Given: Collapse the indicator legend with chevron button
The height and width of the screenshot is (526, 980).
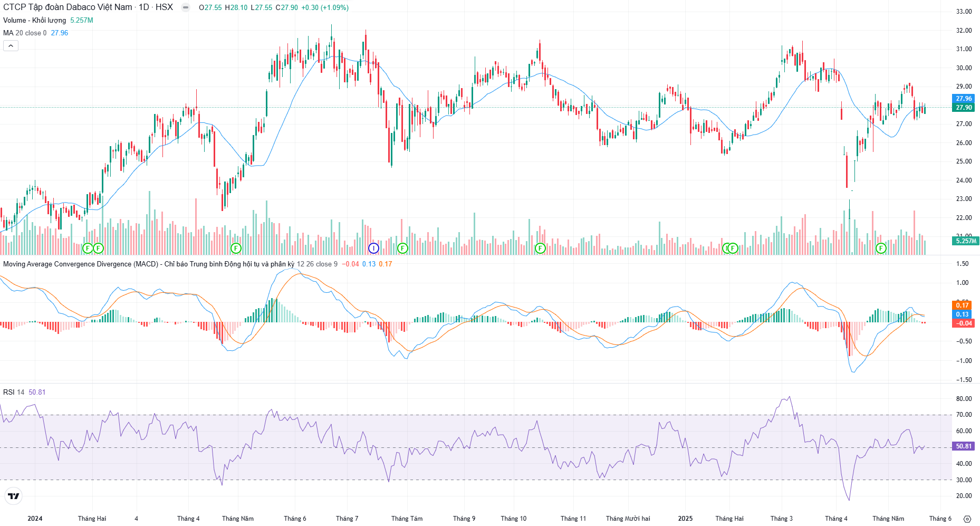Looking at the screenshot, I should pyautogui.click(x=11, y=46).
